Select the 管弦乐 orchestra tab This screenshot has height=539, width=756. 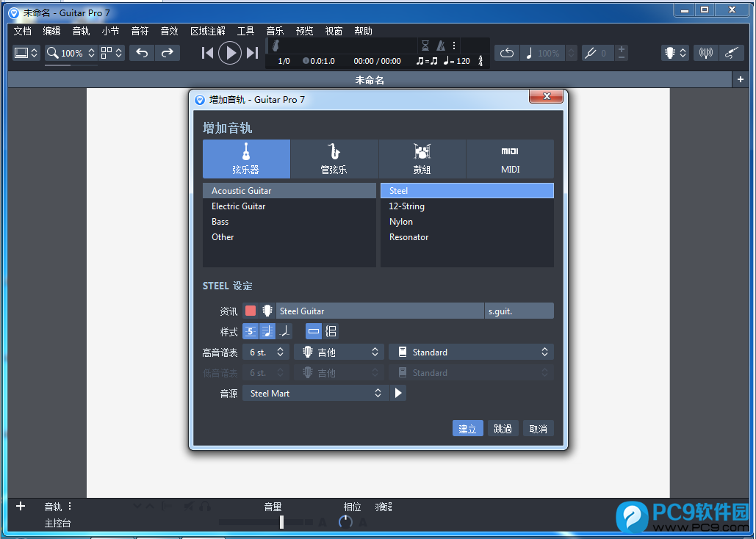[334, 159]
